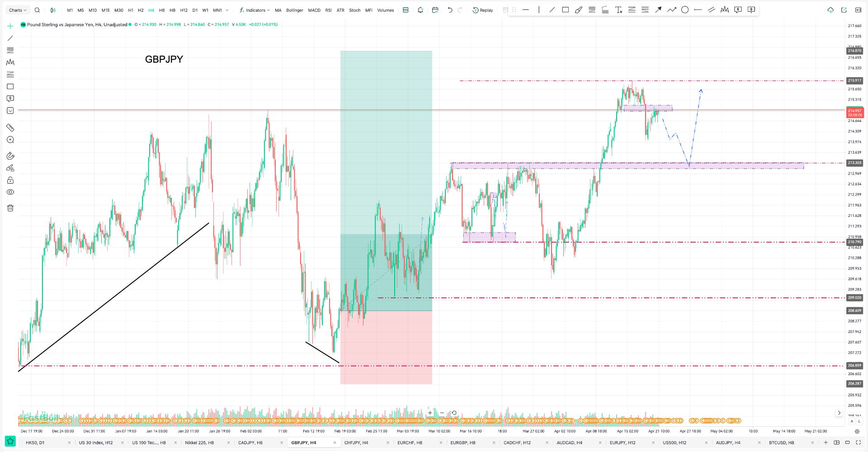Toggle drawings visibility with eye icon
The width and height of the screenshot is (868, 452).
10,192
